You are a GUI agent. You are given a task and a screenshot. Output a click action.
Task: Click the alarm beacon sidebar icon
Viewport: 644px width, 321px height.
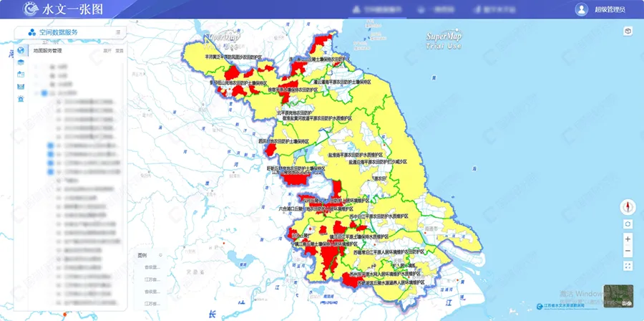tap(21, 98)
